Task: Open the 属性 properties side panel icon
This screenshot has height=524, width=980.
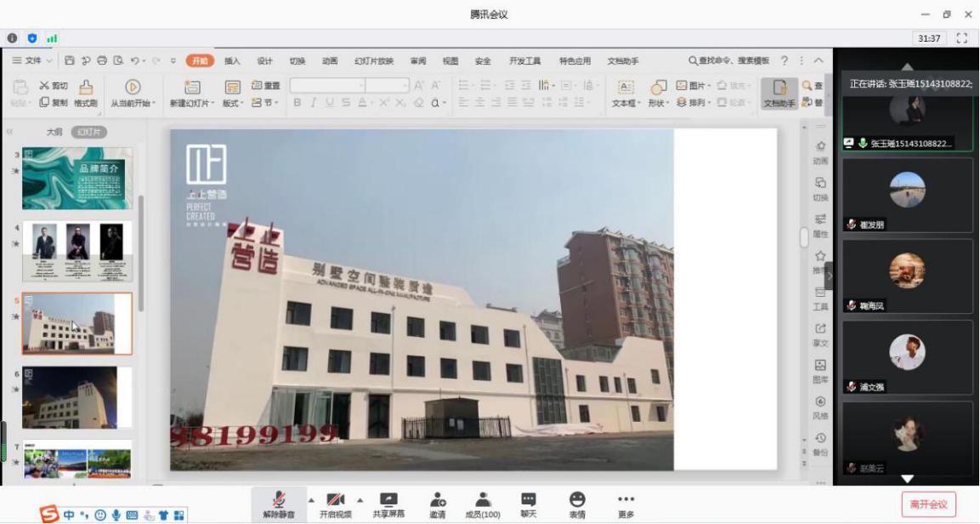Action: [820, 225]
